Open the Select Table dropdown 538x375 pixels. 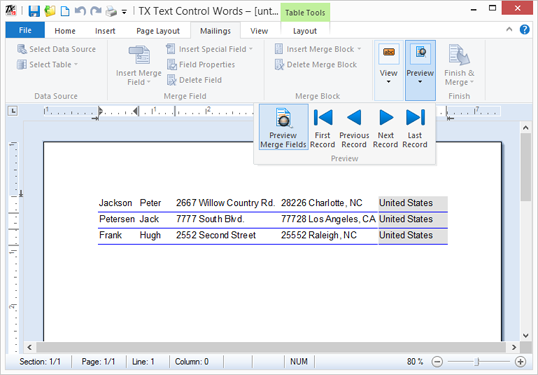48,65
